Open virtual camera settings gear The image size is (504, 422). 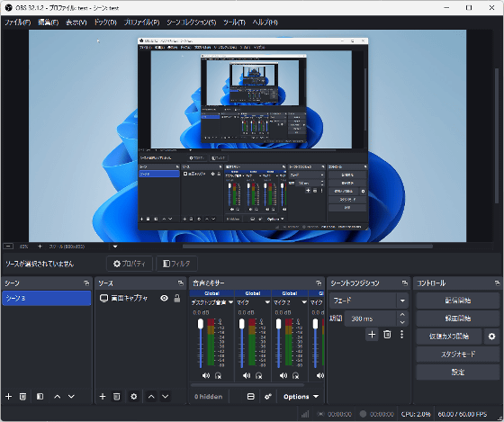[x=491, y=337]
